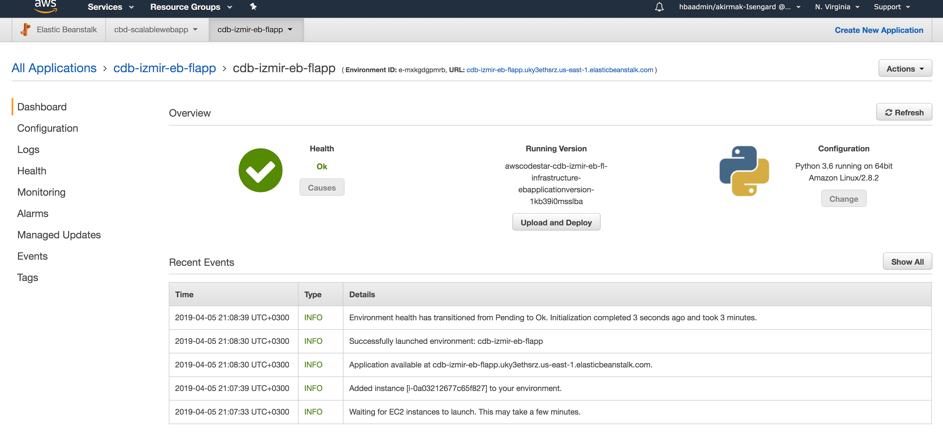943x441 pixels.
Task: Click the Recent Events section heading
Action: point(201,262)
